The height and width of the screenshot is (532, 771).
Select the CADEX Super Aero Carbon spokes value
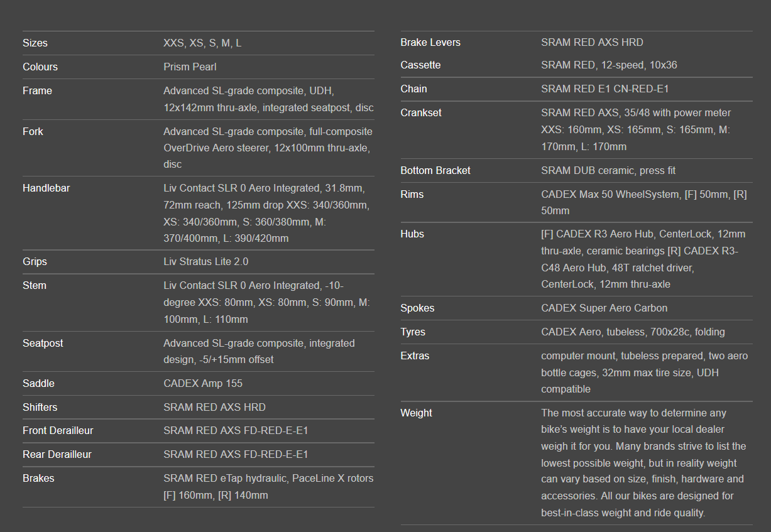click(604, 308)
